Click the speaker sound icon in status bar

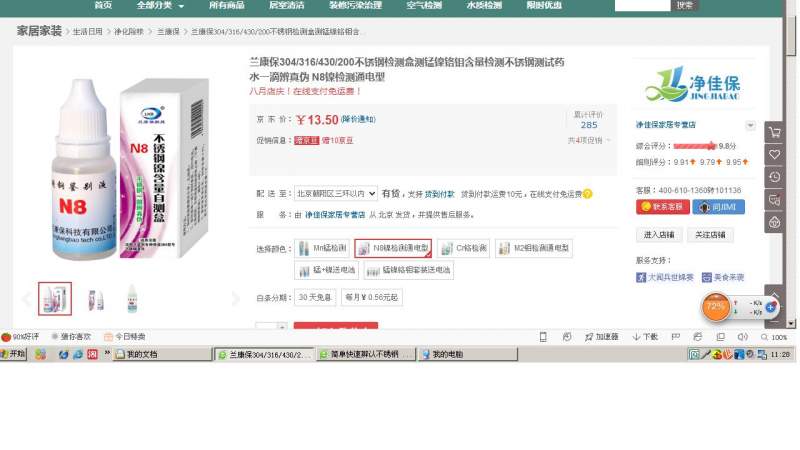pos(742,337)
